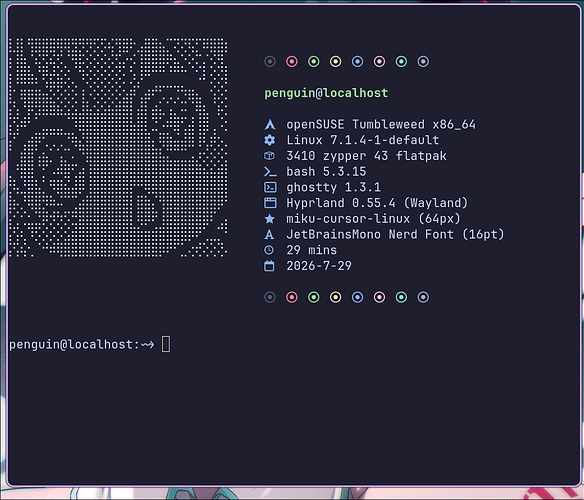Click the teal dot in top color row
Screen dimensions: 584x500
[401, 61]
